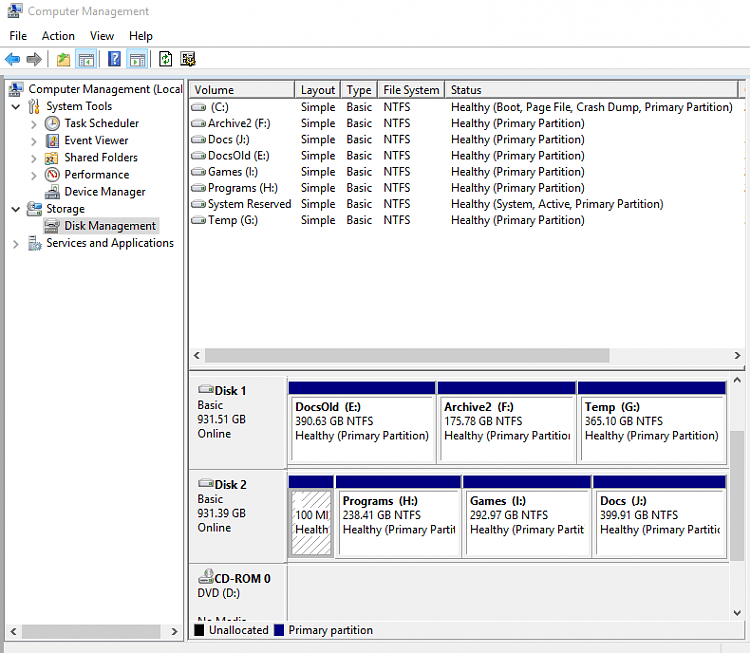Select the Docs (J:) partition block

pos(660,516)
